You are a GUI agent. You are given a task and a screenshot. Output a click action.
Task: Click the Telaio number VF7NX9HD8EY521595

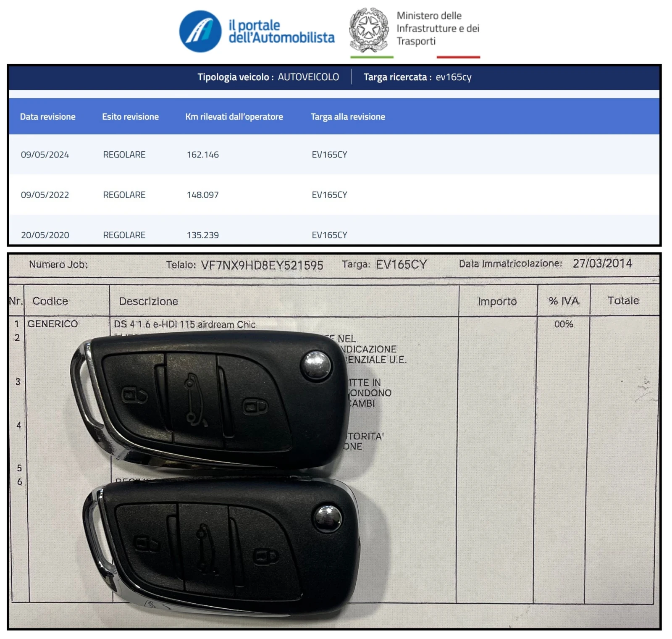262,265
